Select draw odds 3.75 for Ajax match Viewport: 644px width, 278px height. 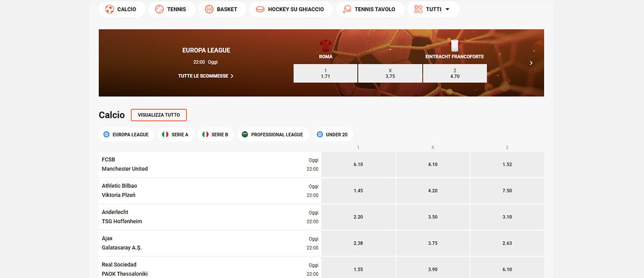[x=433, y=244]
